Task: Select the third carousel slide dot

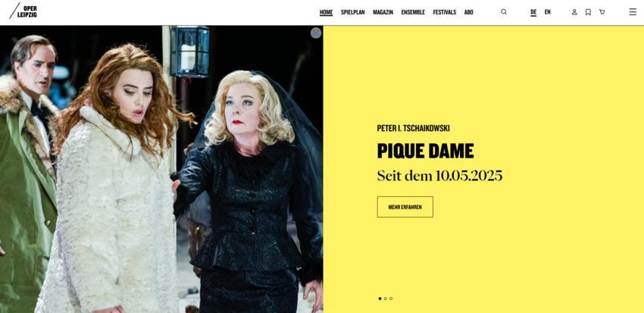Action: (391, 299)
